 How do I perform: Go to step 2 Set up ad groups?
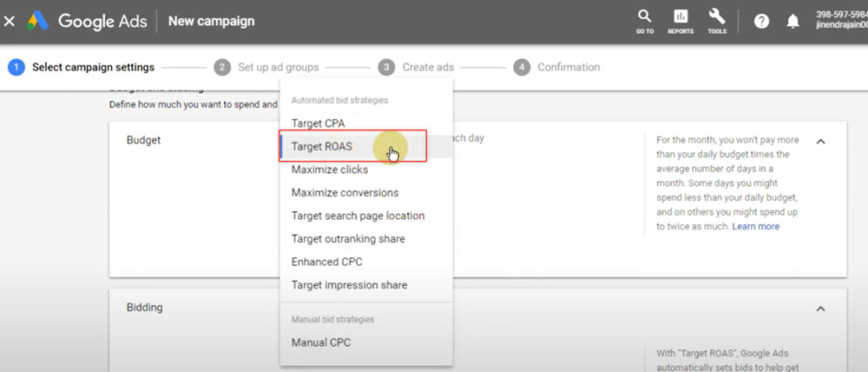click(x=266, y=67)
